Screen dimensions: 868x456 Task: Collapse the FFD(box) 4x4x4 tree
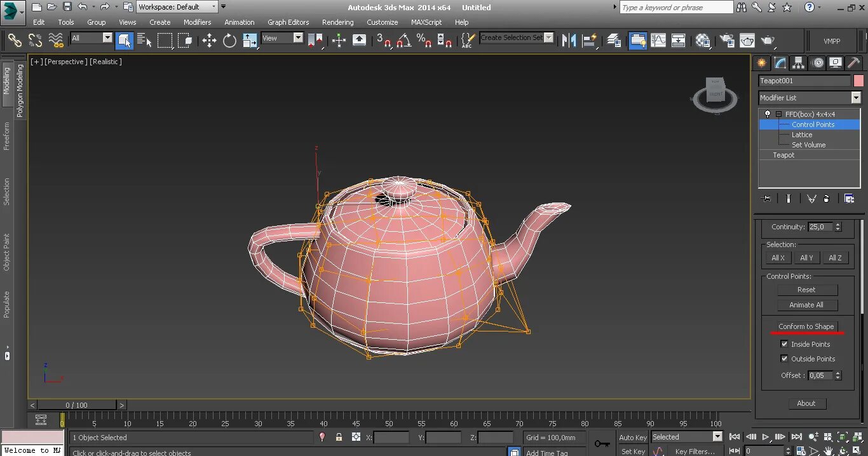point(778,114)
